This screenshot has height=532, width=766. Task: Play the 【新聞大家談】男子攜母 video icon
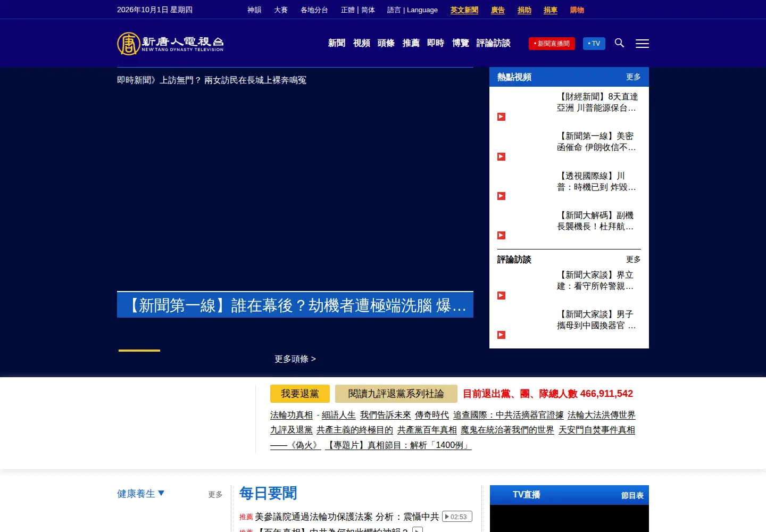click(501, 335)
